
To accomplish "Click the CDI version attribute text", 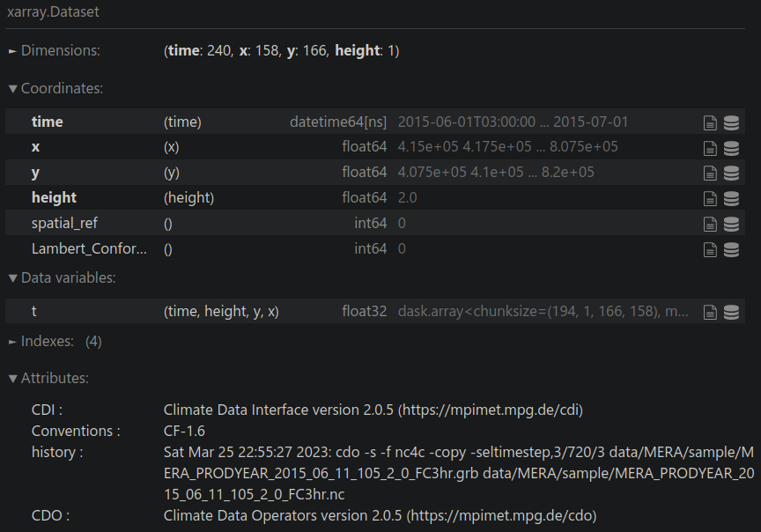I will click(373, 410).
